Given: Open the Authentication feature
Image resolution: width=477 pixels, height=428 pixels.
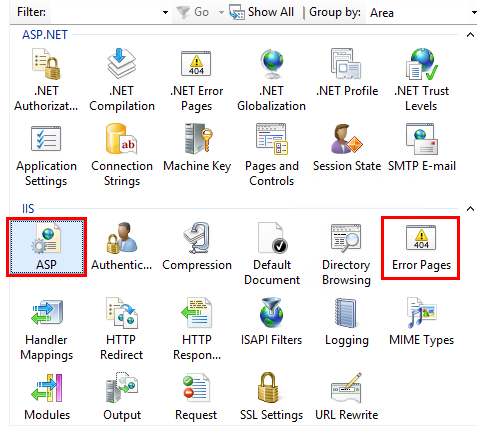Looking at the screenshot, I should (122, 247).
